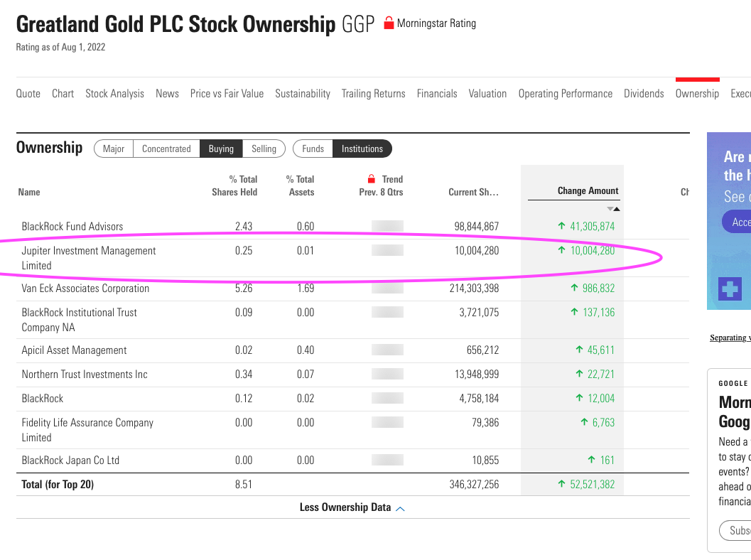Click the blurred trend chart for Apicil

pos(387,350)
